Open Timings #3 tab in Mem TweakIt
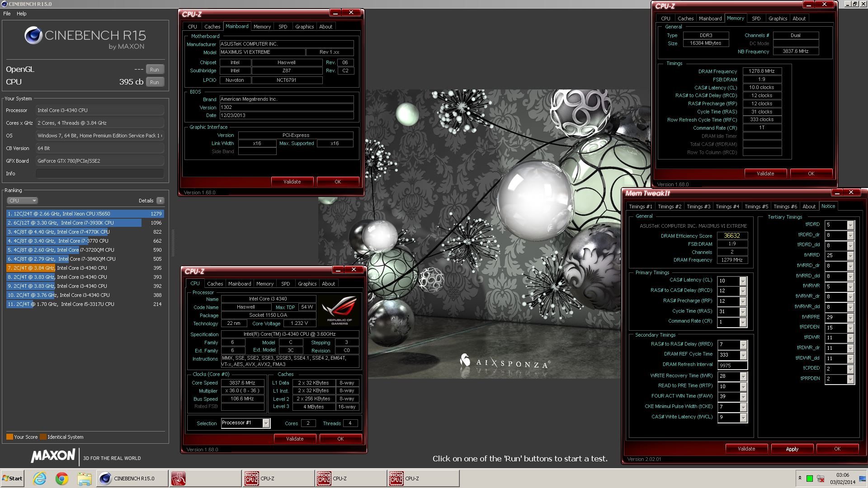The width and height of the screenshot is (868, 488). 698,206
